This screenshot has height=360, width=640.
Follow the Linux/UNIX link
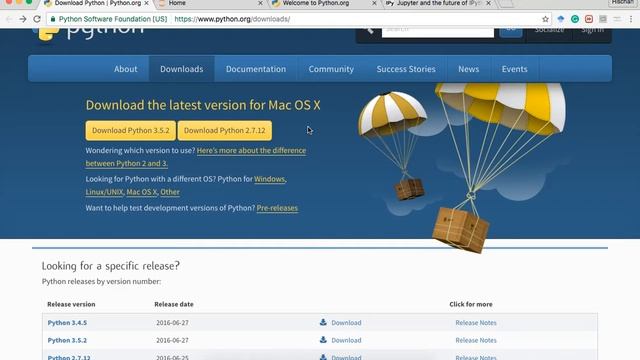tap(104, 192)
